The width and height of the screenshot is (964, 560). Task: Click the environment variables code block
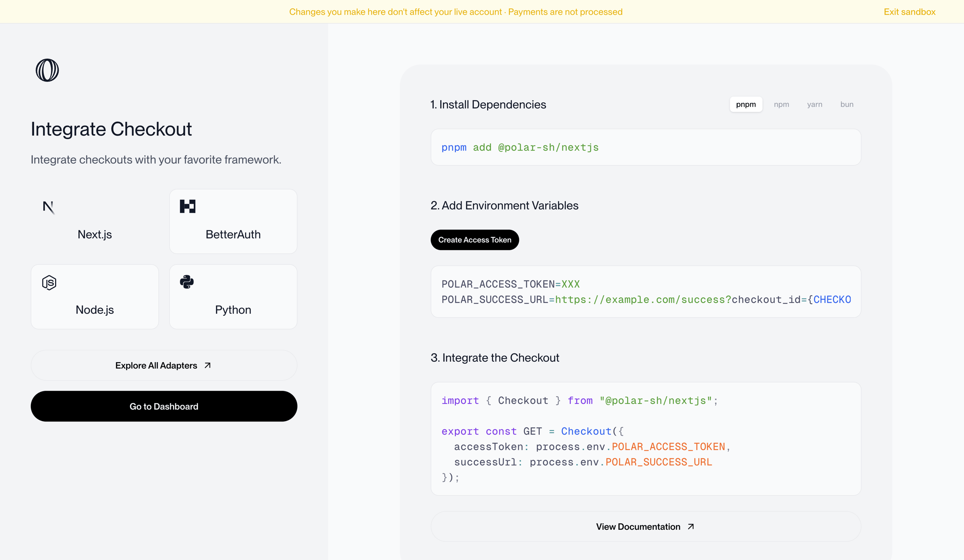click(646, 292)
